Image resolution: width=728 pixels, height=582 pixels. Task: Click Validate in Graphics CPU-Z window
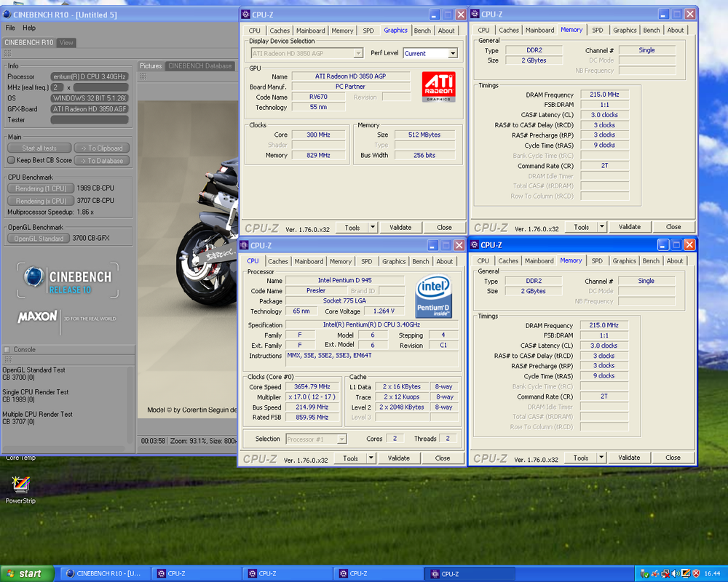click(x=400, y=228)
